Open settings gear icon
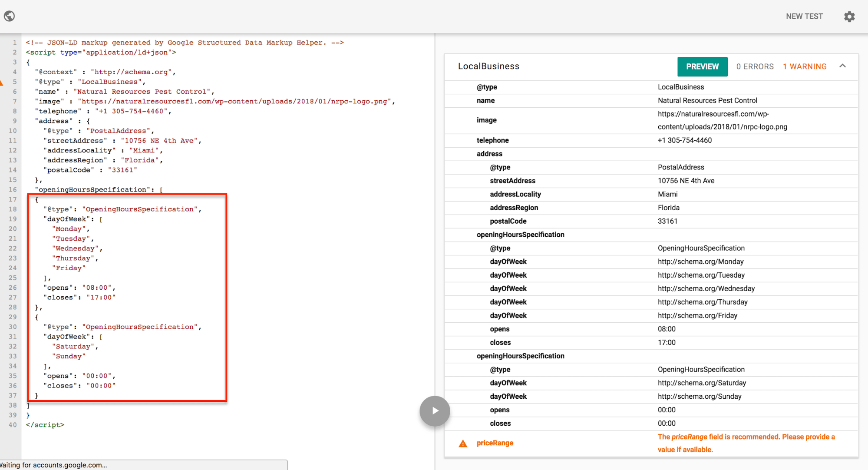868x470 pixels. [849, 17]
